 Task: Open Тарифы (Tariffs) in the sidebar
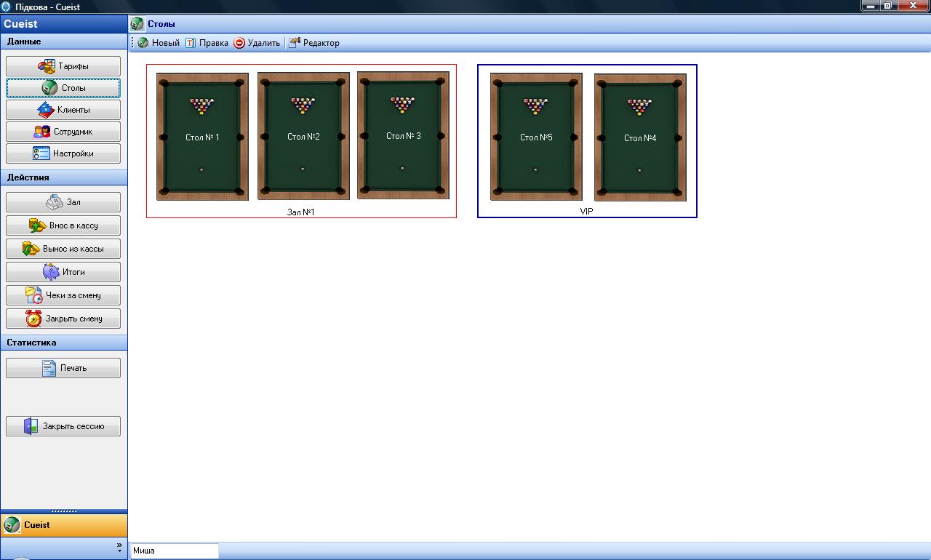pos(63,66)
